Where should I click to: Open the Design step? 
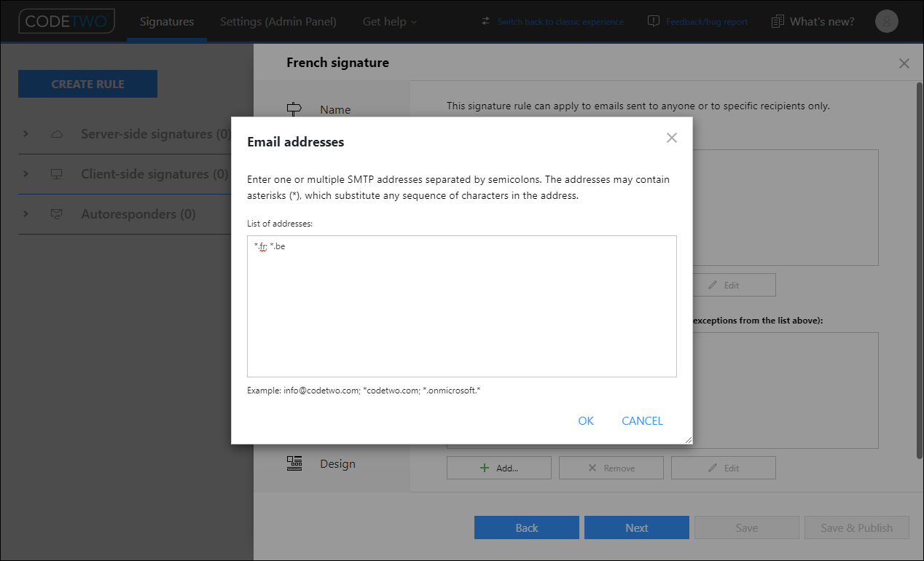[337, 463]
